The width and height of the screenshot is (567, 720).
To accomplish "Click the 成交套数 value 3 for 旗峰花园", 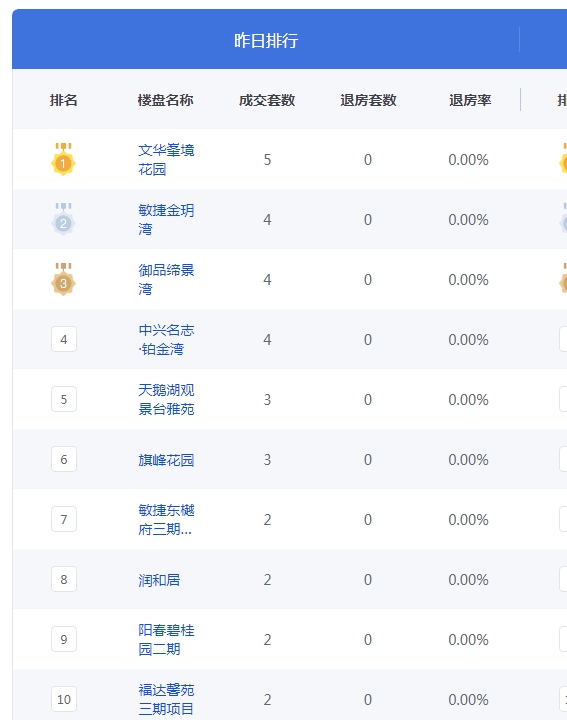I will (267, 460).
